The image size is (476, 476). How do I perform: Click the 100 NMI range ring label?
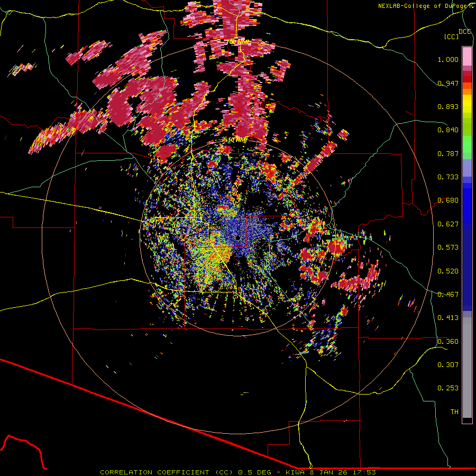(239, 42)
